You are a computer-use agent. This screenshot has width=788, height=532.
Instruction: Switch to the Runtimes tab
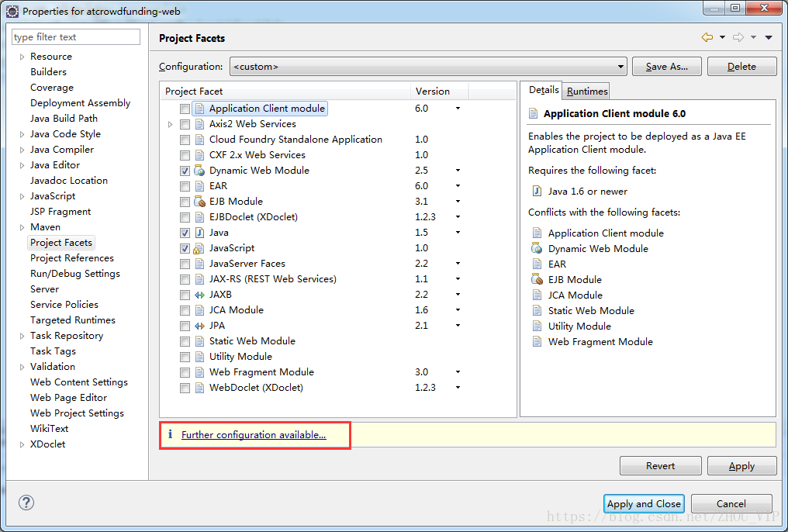coord(586,91)
